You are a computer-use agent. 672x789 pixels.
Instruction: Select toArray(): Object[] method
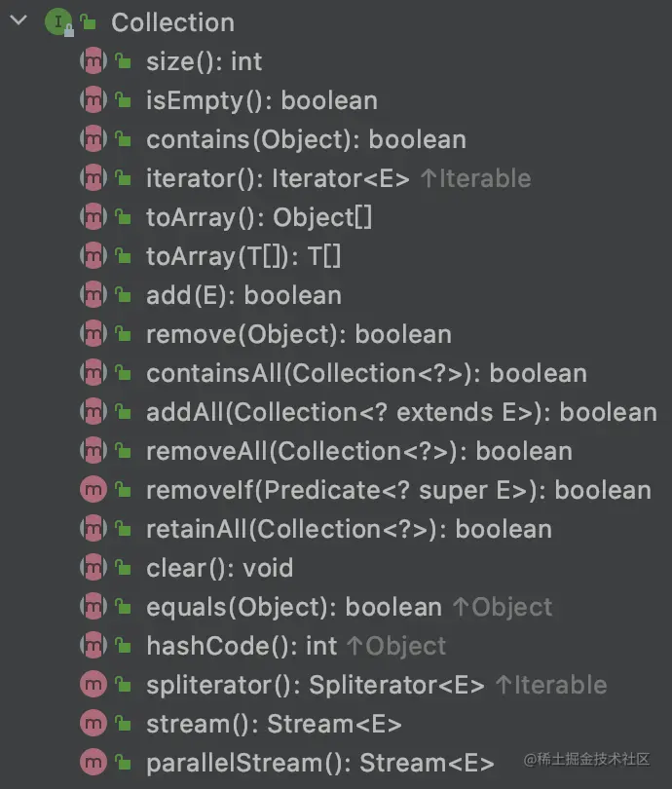[259, 217]
